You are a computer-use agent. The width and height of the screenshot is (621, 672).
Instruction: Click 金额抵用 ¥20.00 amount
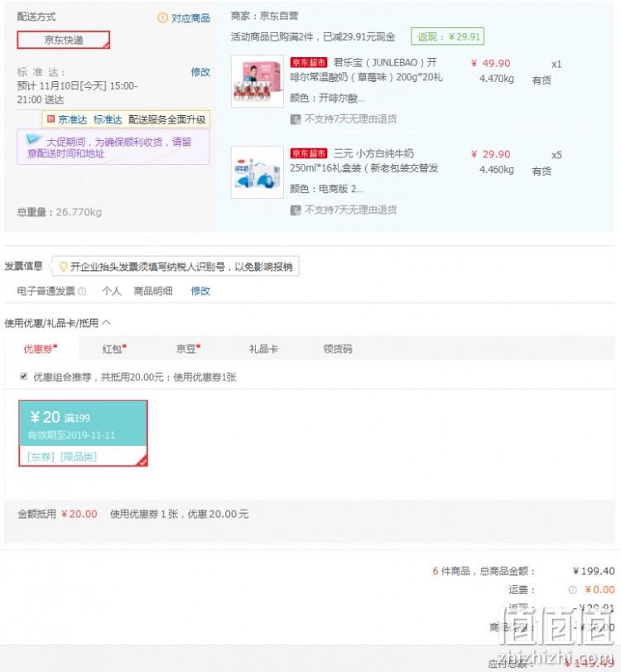pyautogui.click(x=79, y=514)
